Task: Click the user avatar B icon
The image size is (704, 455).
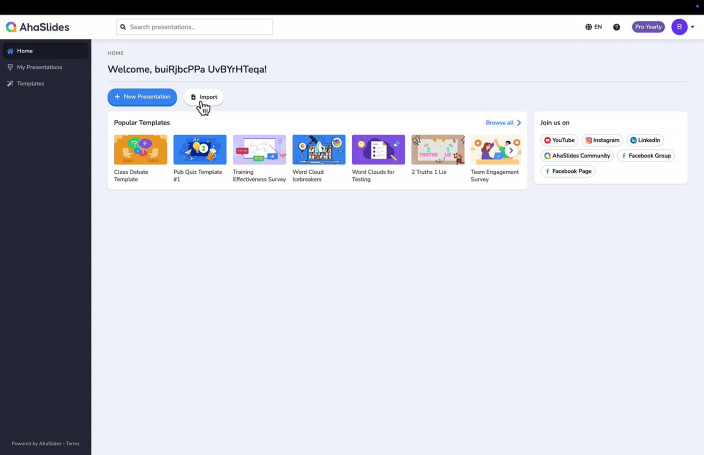Action: point(679,27)
